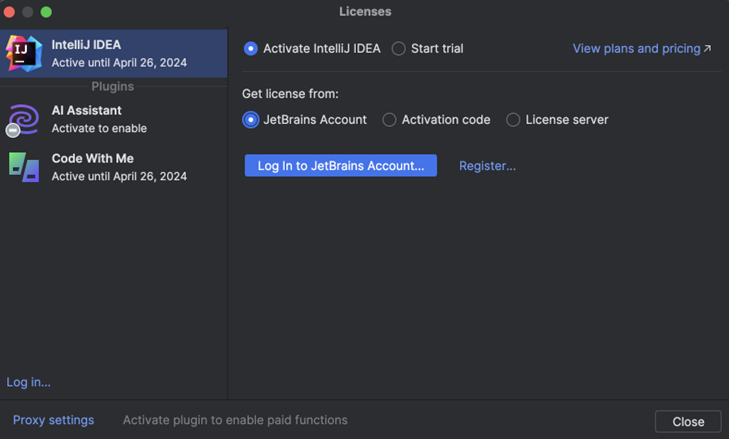This screenshot has height=439, width=729.
Task: Pick the License server radio option
Action: [513, 119]
